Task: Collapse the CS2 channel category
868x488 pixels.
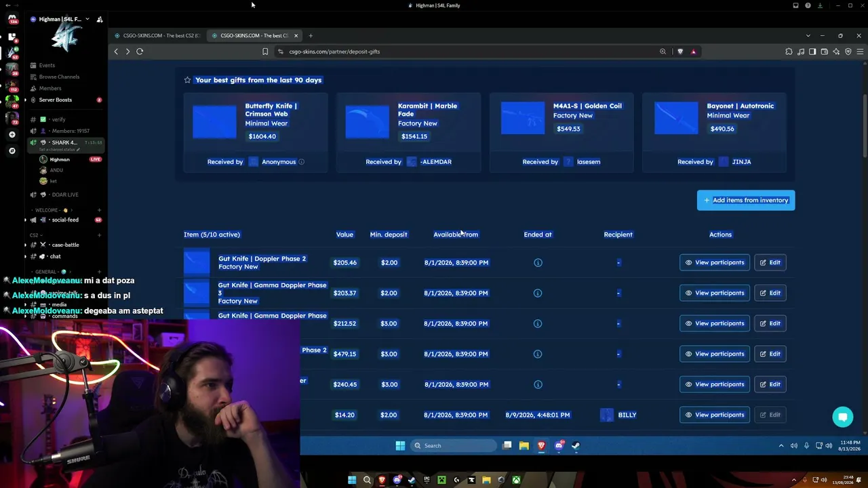Action: tap(36, 235)
